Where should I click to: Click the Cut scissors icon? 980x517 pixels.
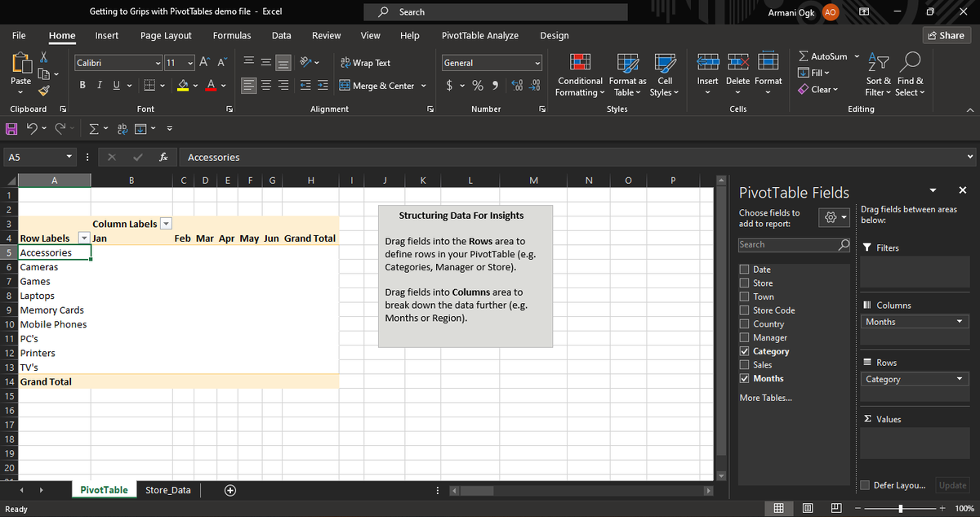pos(45,59)
